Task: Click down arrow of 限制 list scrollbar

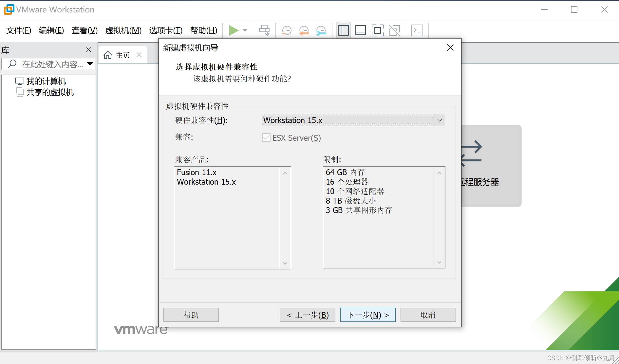Action: [x=439, y=262]
